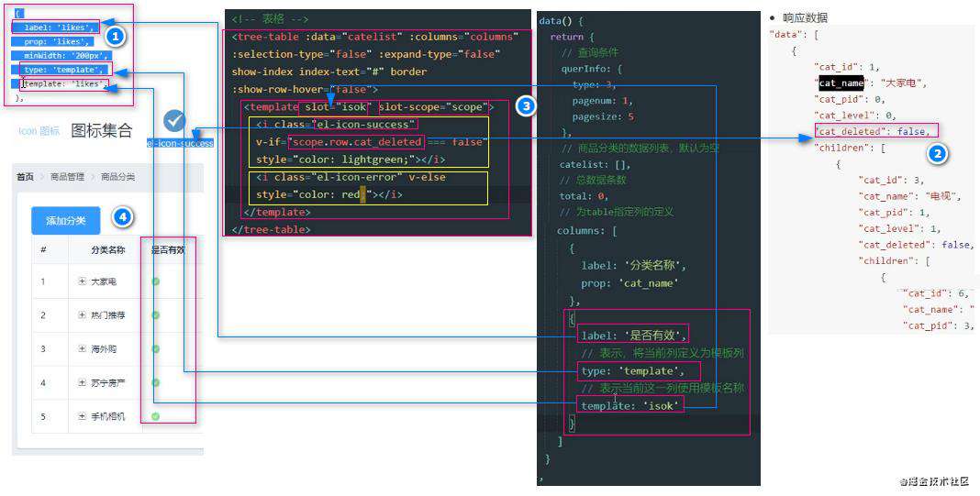The width and height of the screenshot is (980, 496).
Task: Click the querInfo: { code line
Action: pos(591,69)
